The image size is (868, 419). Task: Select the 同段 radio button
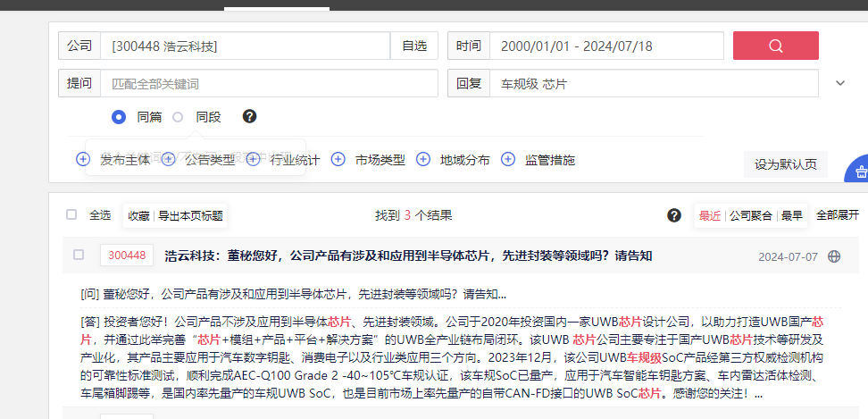178,117
